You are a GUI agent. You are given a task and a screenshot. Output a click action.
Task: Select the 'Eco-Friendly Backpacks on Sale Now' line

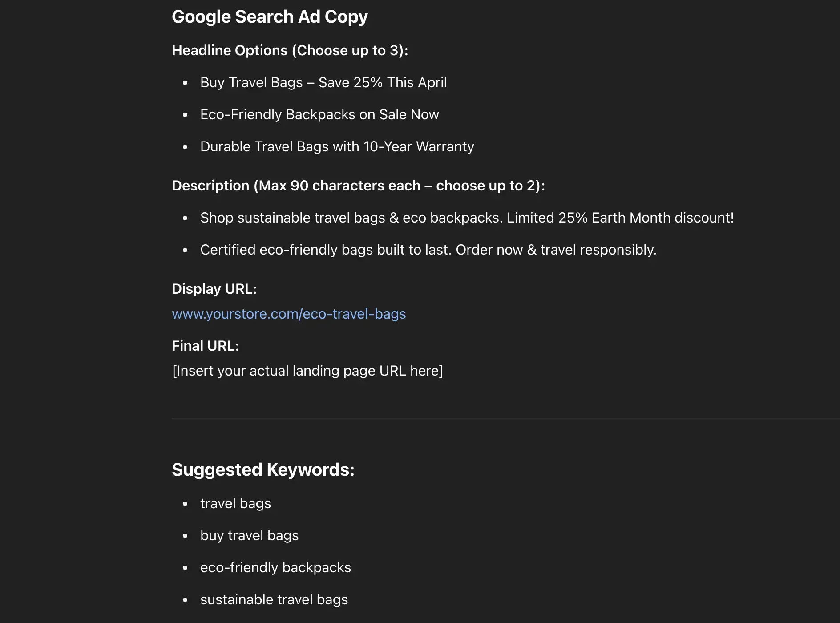[x=319, y=114]
